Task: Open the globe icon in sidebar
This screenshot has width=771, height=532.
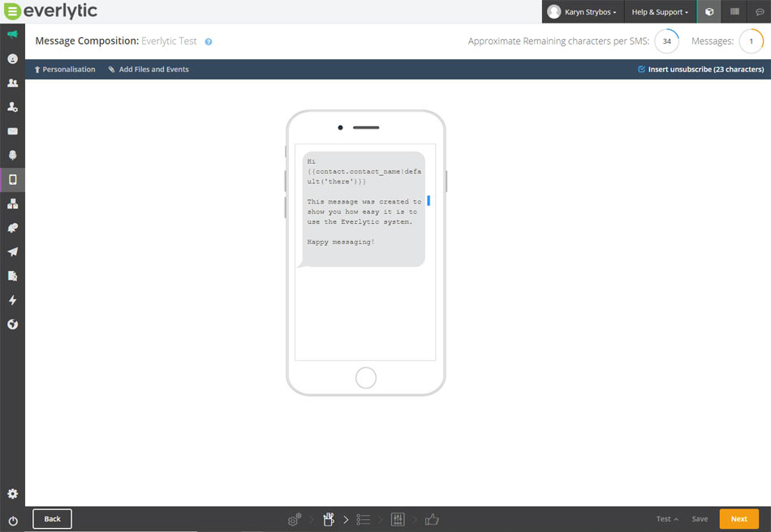Action: (12, 324)
